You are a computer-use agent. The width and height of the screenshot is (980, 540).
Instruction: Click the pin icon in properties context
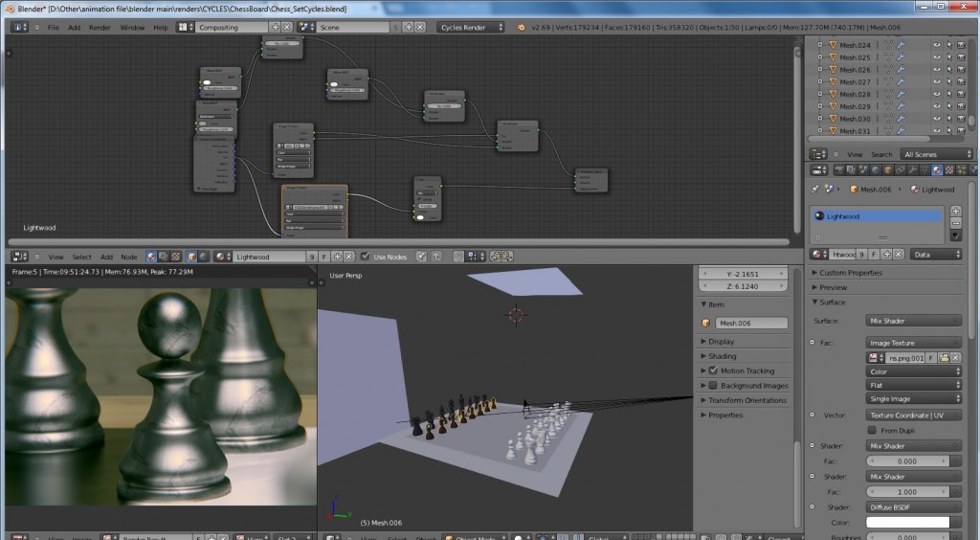[815, 190]
